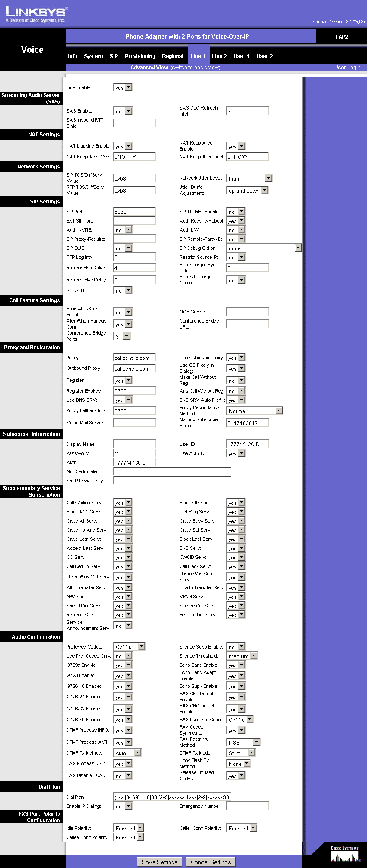
Task: Switch to the Line 2 tab
Action: coord(219,56)
